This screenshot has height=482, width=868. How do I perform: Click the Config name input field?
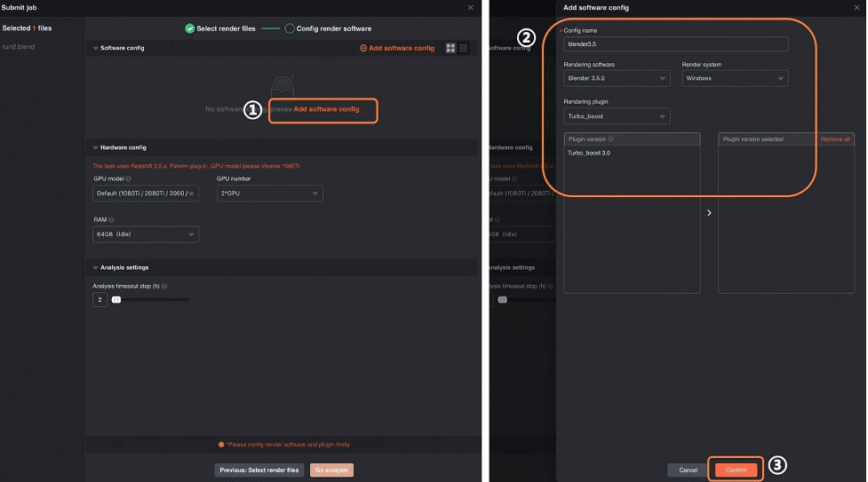pyautogui.click(x=675, y=44)
